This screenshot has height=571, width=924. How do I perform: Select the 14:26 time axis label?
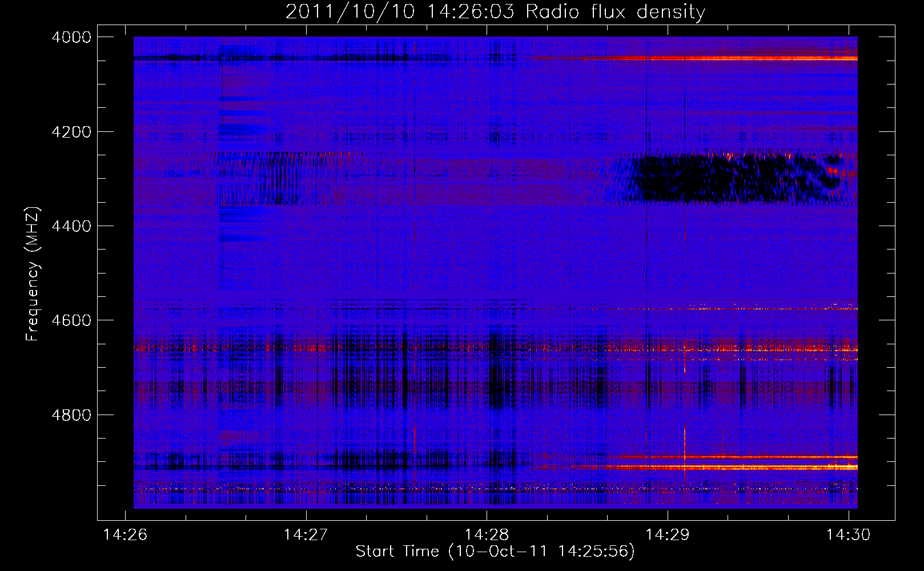point(125,534)
